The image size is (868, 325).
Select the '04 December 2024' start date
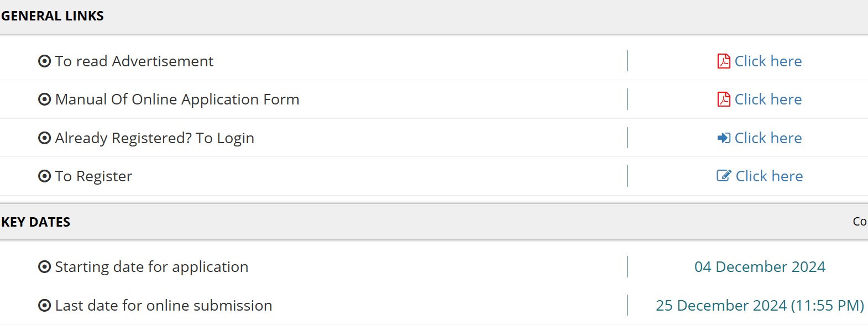click(x=760, y=267)
